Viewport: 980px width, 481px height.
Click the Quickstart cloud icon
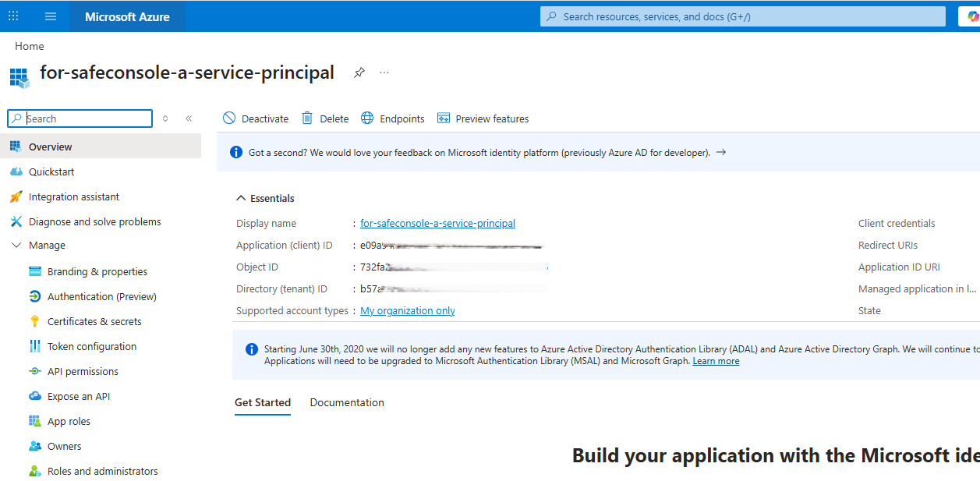point(16,172)
